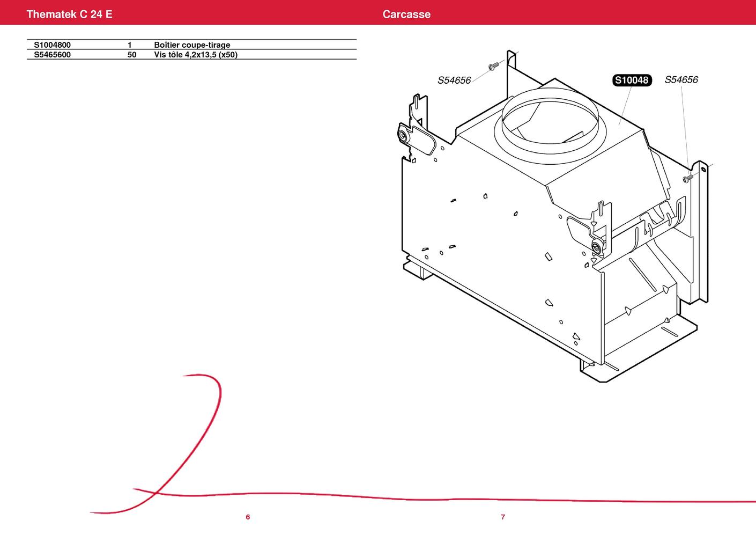756x535 pixels.
Task: Click page number 6 in the footer
Action: (248, 517)
